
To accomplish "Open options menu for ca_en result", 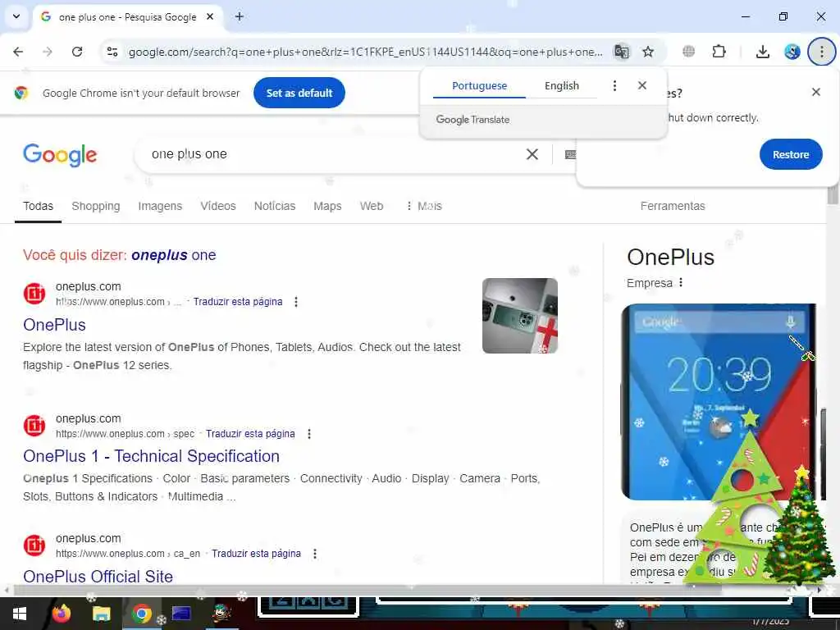I will click(315, 554).
